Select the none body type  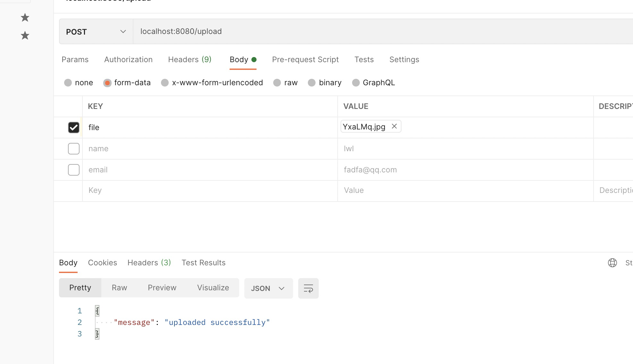(79, 83)
